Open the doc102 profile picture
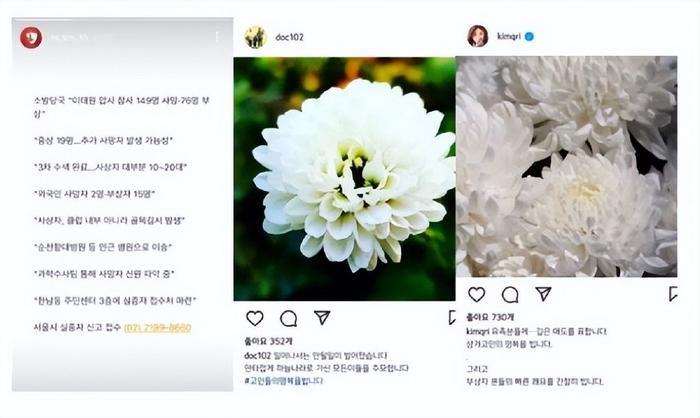The width and height of the screenshot is (700, 418). click(256, 37)
